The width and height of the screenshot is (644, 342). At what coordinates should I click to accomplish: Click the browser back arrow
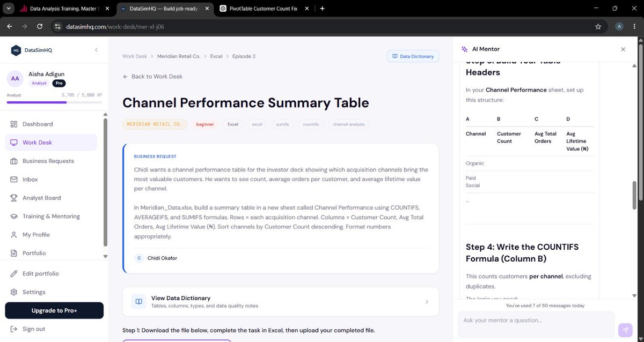[x=10, y=26]
